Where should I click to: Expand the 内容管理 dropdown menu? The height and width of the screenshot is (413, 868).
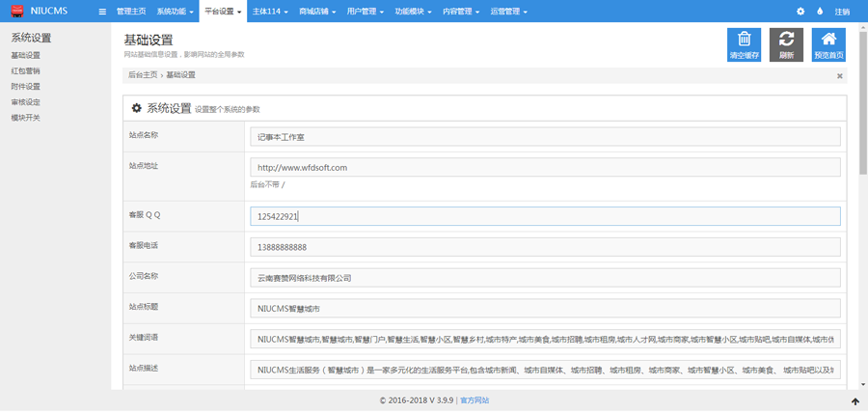pos(461,12)
